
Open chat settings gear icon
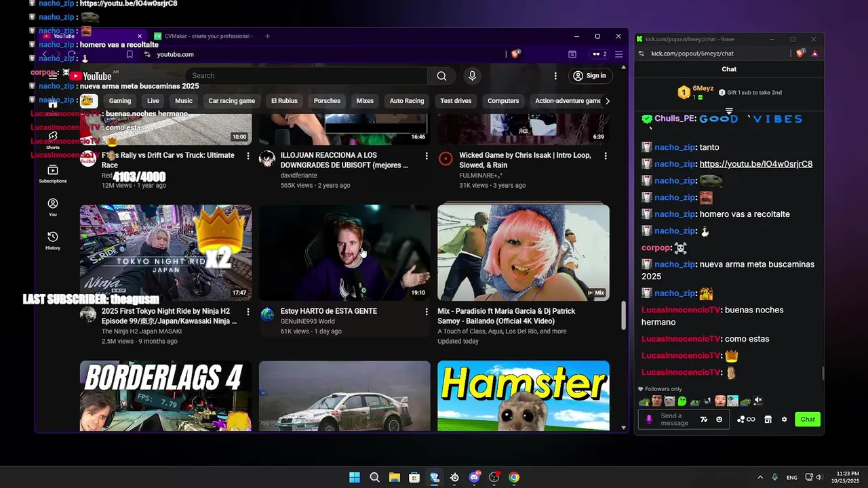pos(784,420)
